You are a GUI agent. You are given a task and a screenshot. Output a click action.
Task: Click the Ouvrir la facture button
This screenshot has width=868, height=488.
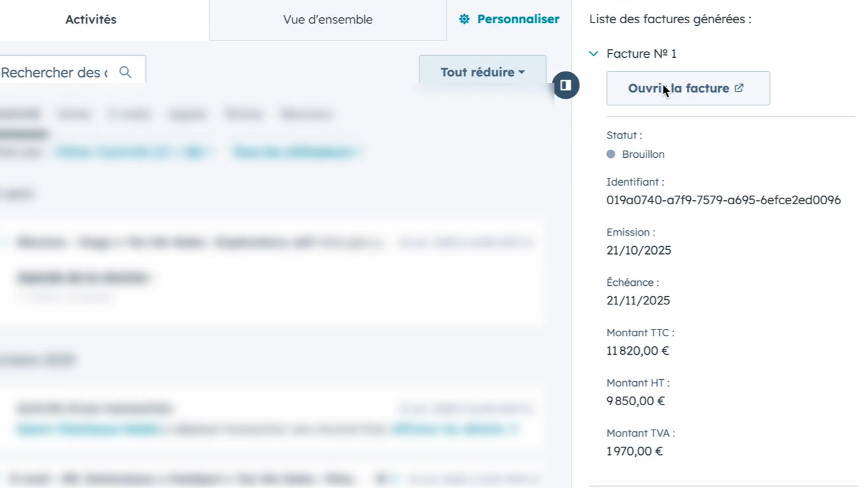pyautogui.click(x=688, y=88)
